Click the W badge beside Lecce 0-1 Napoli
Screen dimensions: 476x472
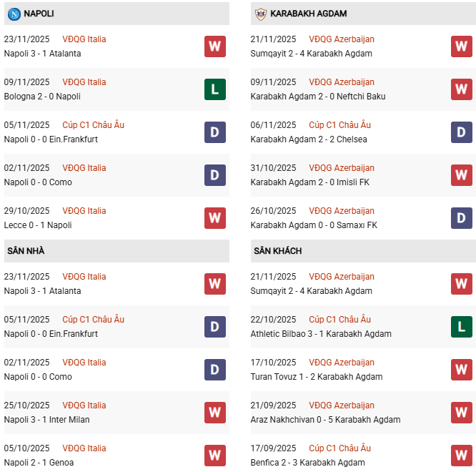pyautogui.click(x=215, y=218)
